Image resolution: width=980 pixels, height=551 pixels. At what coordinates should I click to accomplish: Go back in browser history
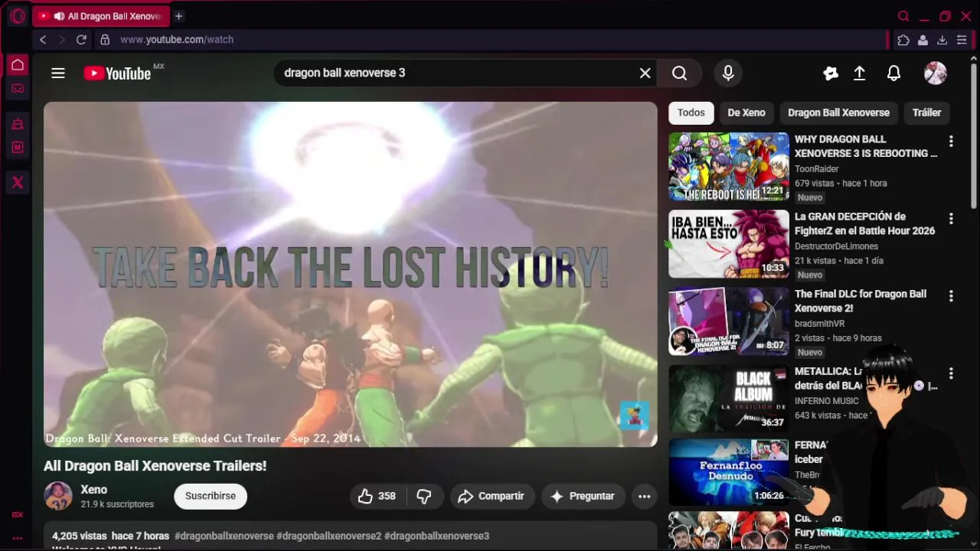43,40
